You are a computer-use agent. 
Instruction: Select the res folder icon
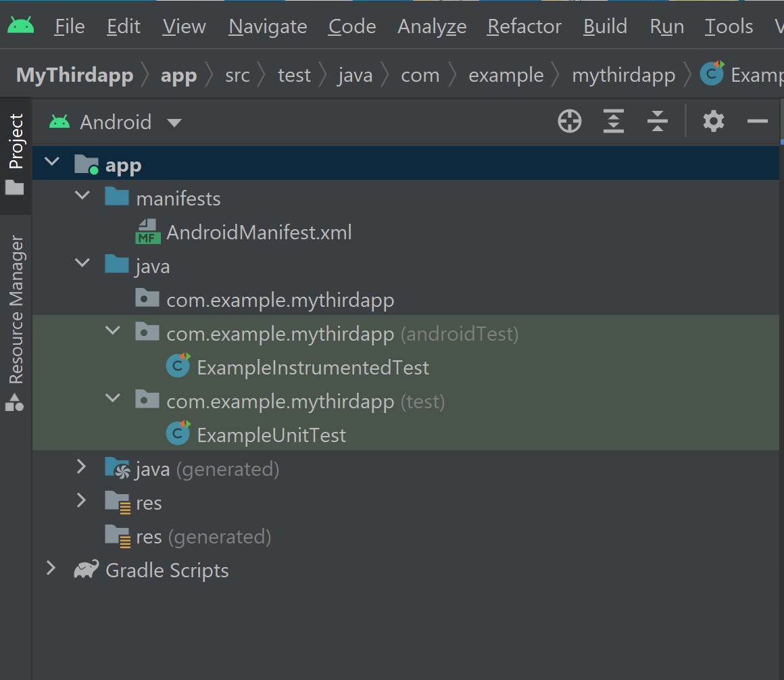tap(118, 502)
